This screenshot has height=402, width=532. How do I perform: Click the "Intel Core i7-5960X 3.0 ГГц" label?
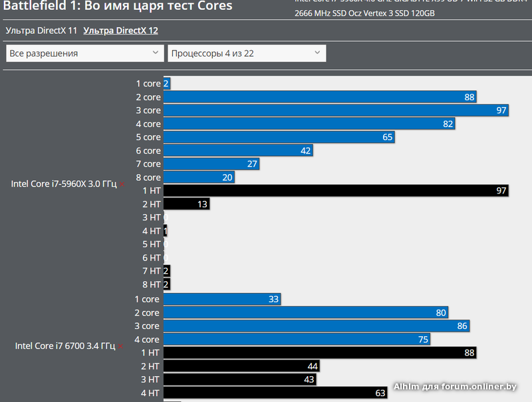tap(64, 184)
